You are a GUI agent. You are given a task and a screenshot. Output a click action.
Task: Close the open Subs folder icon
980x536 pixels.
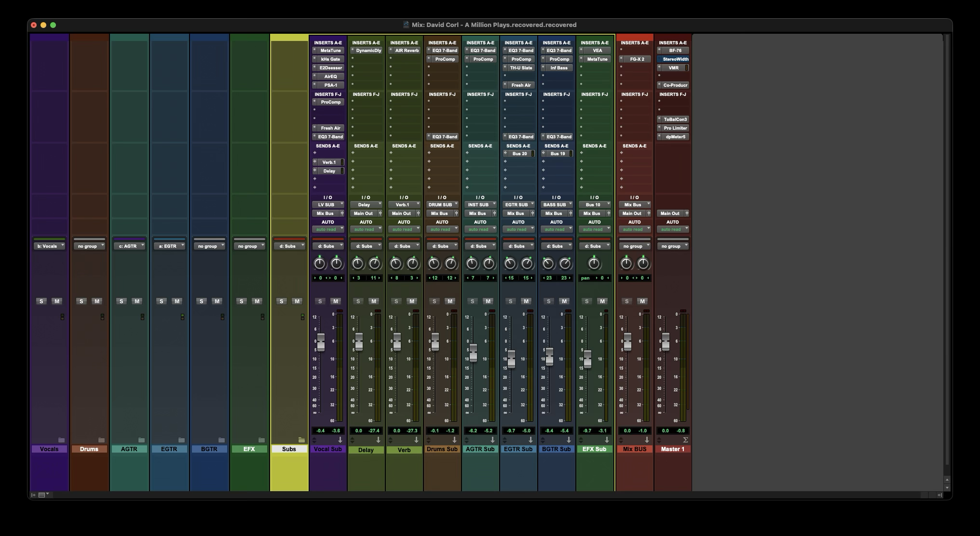[x=301, y=440]
